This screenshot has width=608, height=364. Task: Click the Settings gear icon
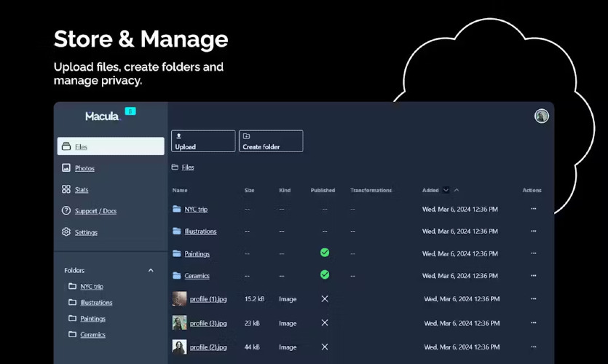(66, 232)
